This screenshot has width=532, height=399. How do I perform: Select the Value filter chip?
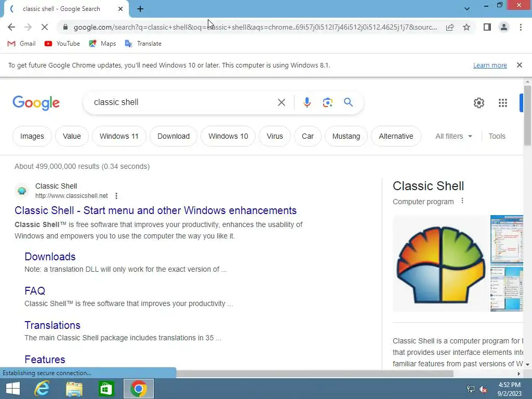click(x=72, y=136)
